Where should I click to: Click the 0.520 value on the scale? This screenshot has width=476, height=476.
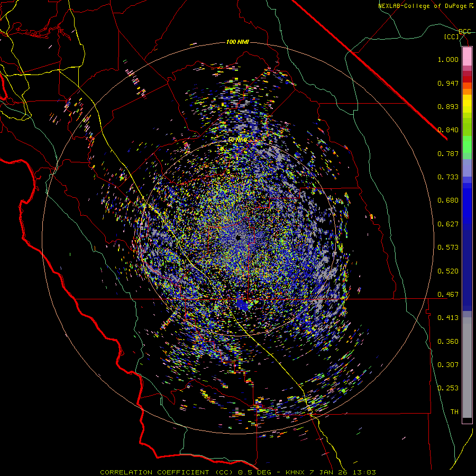click(x=448, y=271)
